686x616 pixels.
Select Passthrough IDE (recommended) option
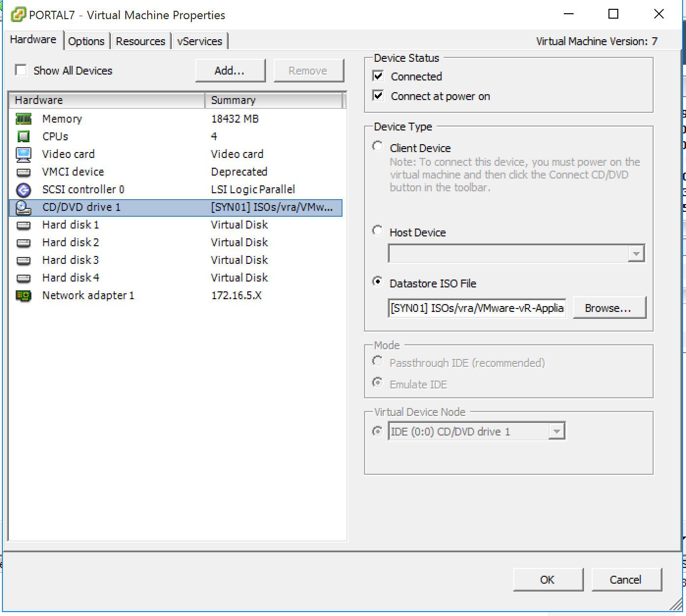(377, 361)
